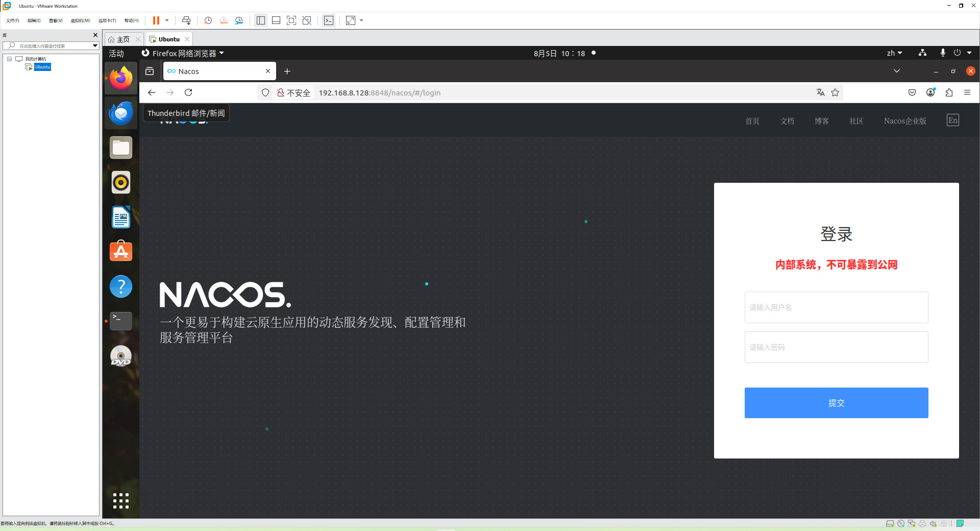This screenshot has width=980, height=531.
Task: Open the Firefox tab overview icon
Action: 150,71
